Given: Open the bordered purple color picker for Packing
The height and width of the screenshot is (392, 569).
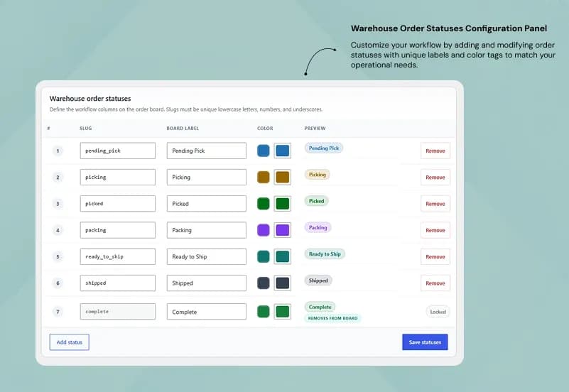Looking at the screenshot, I should click(282, 230).
